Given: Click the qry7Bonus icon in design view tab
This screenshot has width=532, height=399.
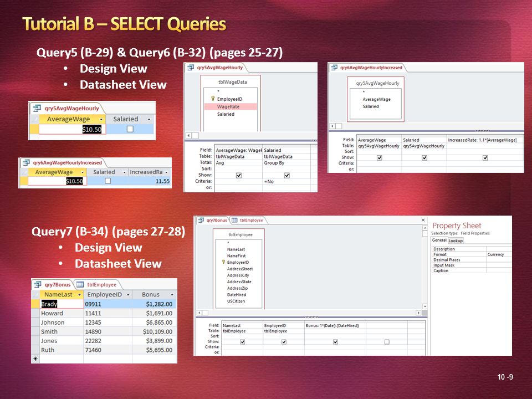Looking at the screenshot, I should pyautogui.click(x=201, y=220).
